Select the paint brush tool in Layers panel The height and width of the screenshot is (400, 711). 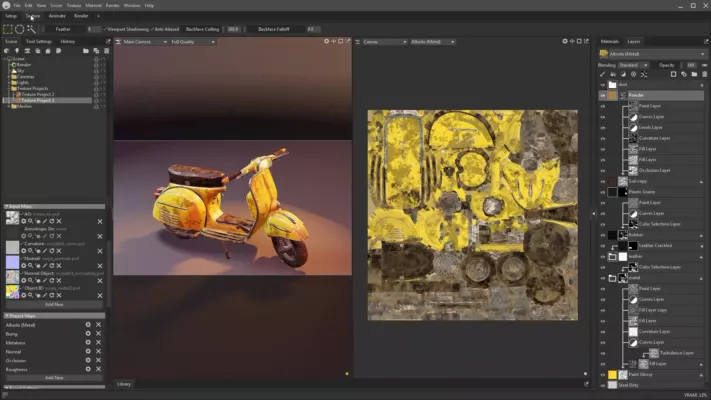point(602,74)
